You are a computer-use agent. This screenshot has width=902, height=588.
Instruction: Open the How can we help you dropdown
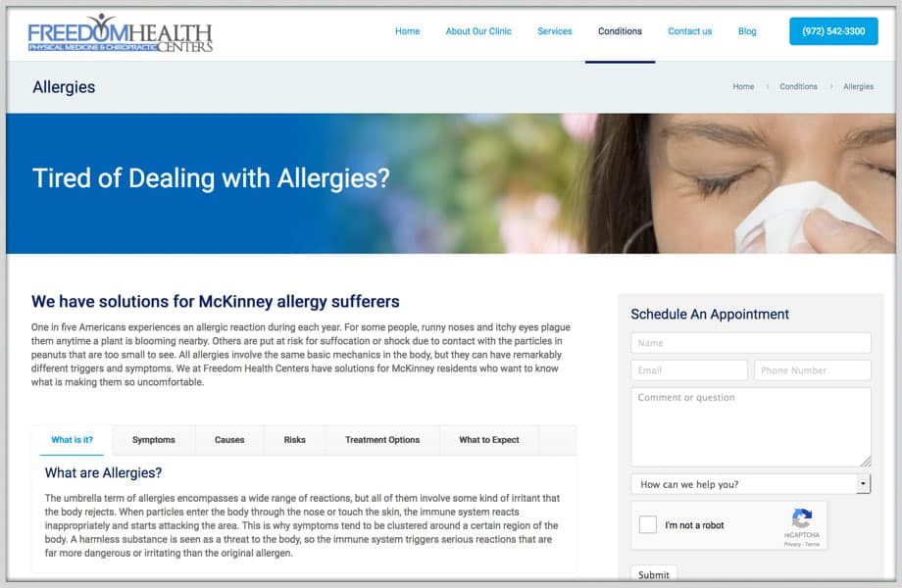pos(751,484)
